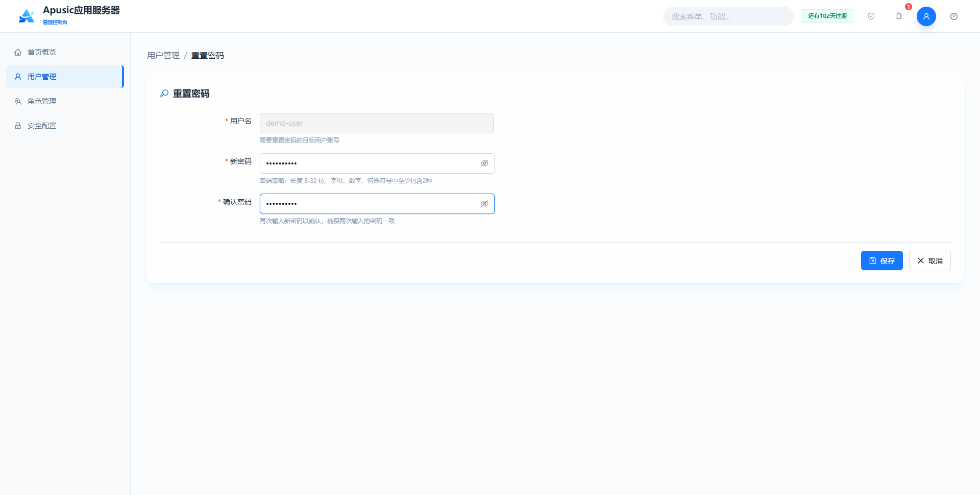The image size is (980, 495).
Task: Click the help question mark icon
Action: pos(954,16)
